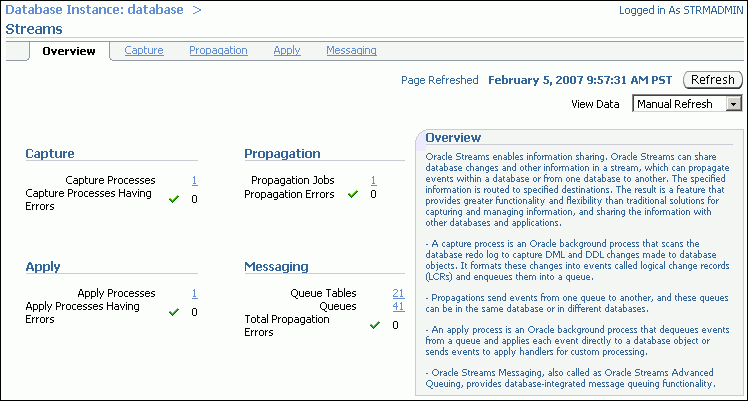The width and height of the screenshot is (748, 401).
Task: Click the Refresh button
Action: (713, 80)
